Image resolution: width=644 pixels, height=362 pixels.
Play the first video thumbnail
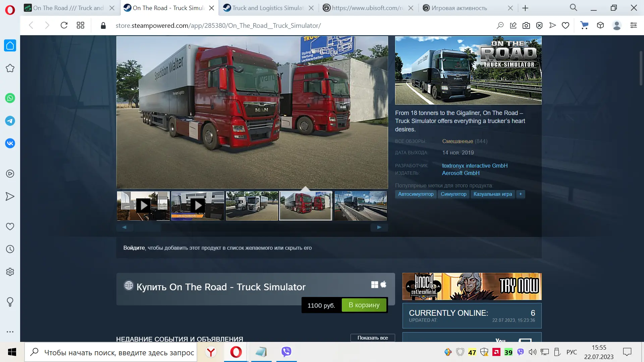point(144,206)
